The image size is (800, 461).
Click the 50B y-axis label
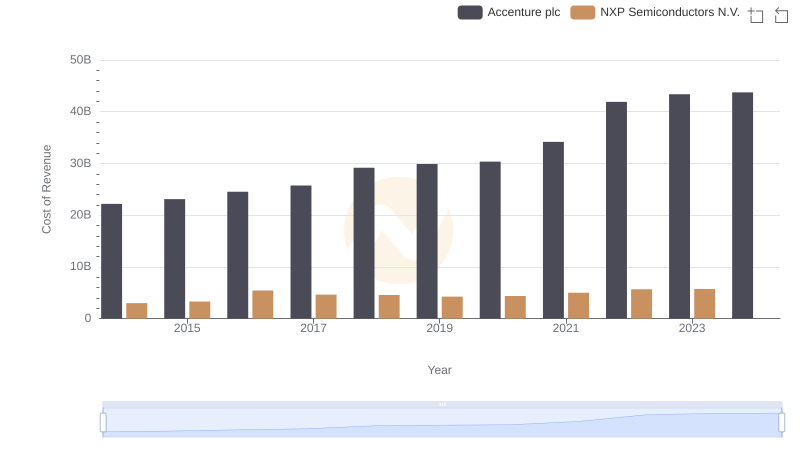click(x=81, y=60)
